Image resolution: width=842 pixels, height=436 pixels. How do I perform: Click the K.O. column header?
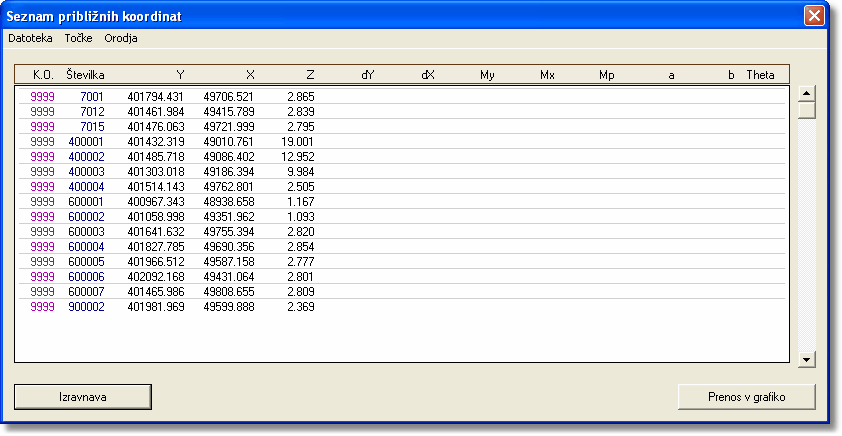tap(42, 75)
